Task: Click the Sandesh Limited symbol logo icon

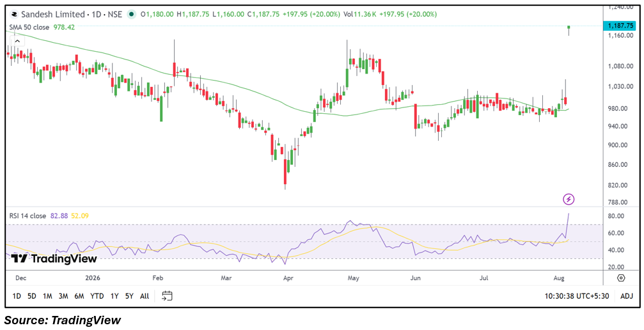Action: 14,14
